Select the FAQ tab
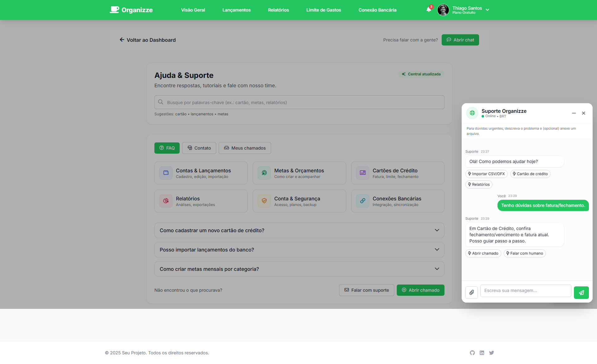The image size is (597, 364). tap(167, 148)
